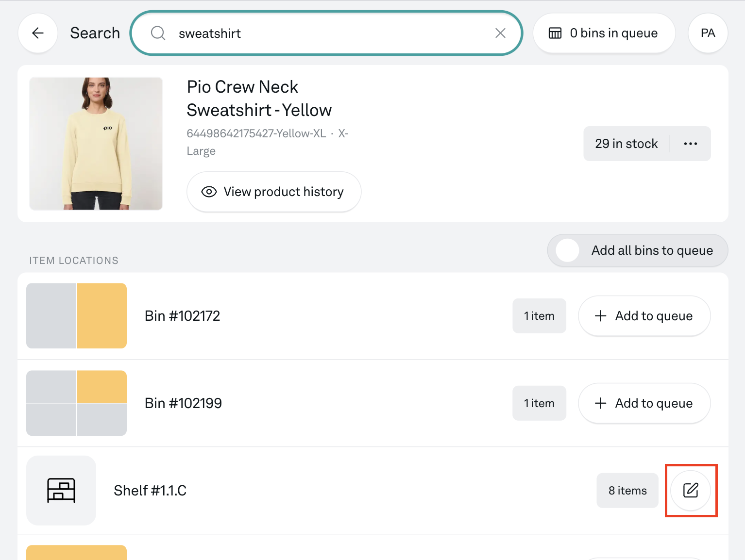The height and width of the screenshot is (560, 745).
Task: Select the Bin #102172 label
Action: pyautogui.click(x=183, y=316)
